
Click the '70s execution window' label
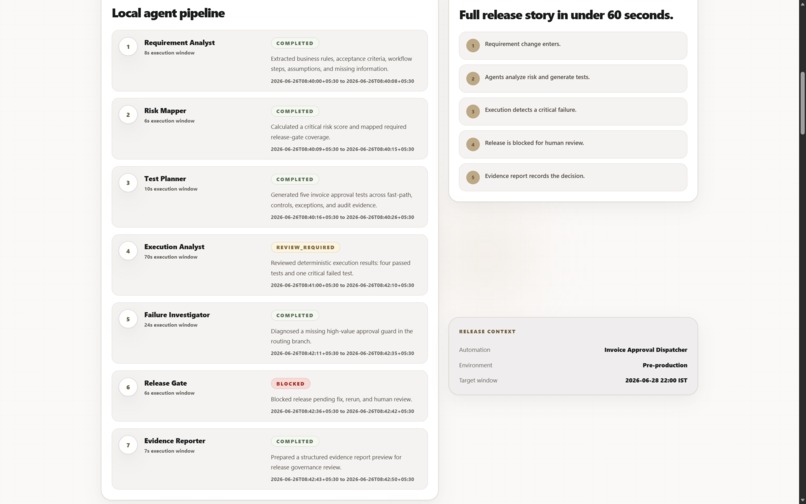tap(171, 257)
